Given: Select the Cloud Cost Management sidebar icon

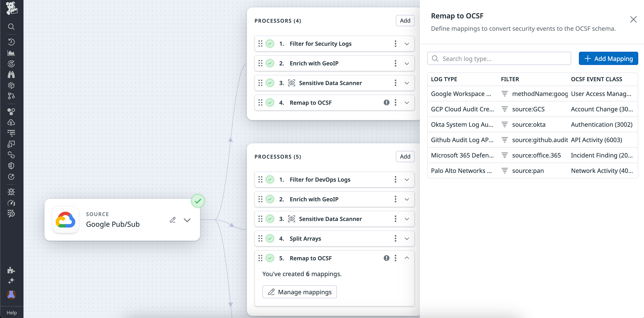Looking at the screenshot, I should [11, 122].
